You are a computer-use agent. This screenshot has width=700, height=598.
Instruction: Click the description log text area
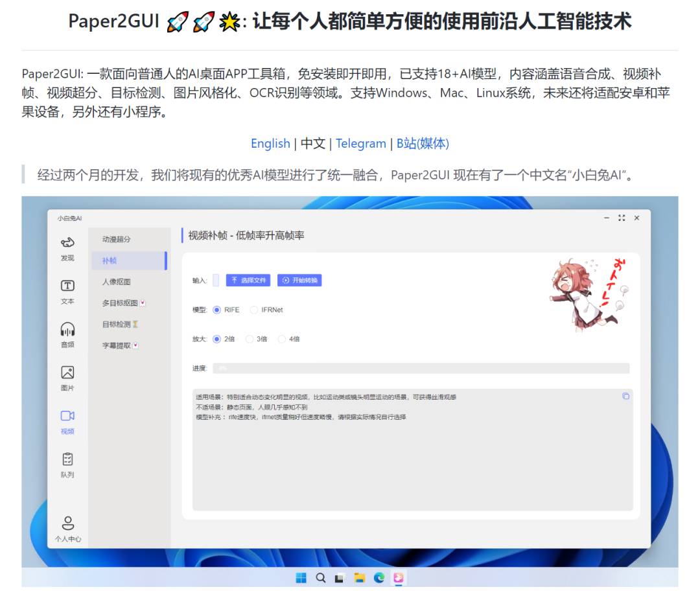point(412,450)
